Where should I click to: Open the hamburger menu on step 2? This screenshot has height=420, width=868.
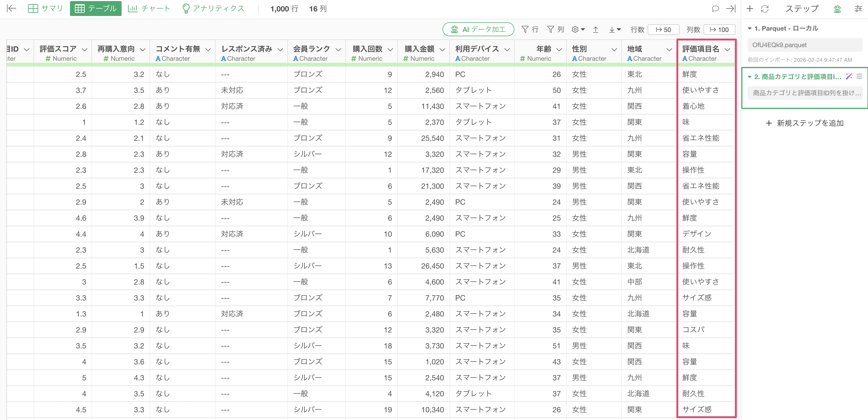[x=859, y=76]
